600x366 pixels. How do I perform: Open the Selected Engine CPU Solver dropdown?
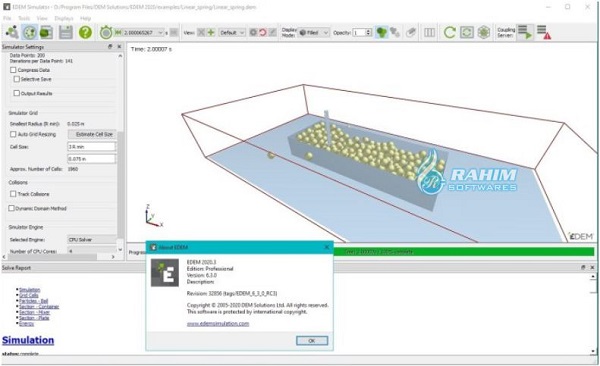[x=92, y=240]
